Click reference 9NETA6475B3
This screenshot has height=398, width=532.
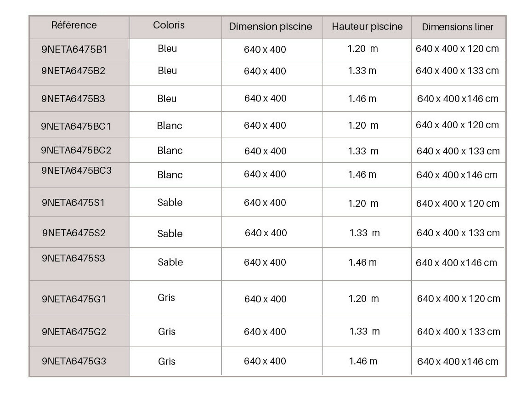(x=73, y=98)
